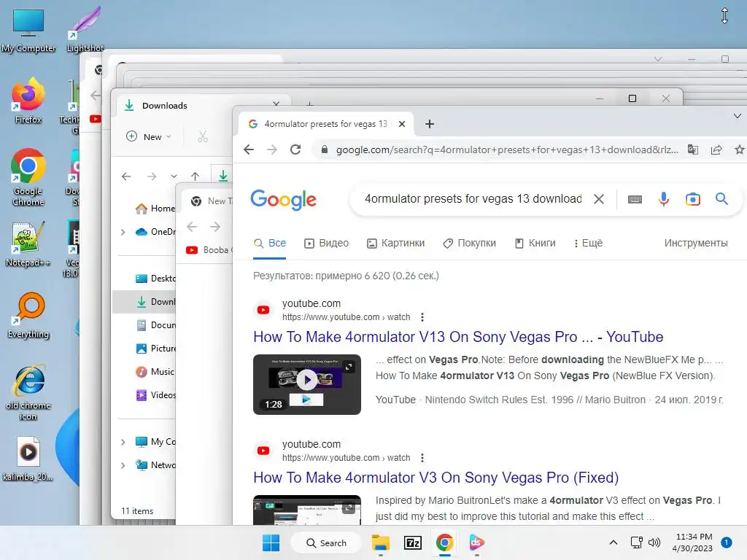Screen dimensions: 747x560
Task: Go forward in the front Chrome window
Action: coord(272,149)
